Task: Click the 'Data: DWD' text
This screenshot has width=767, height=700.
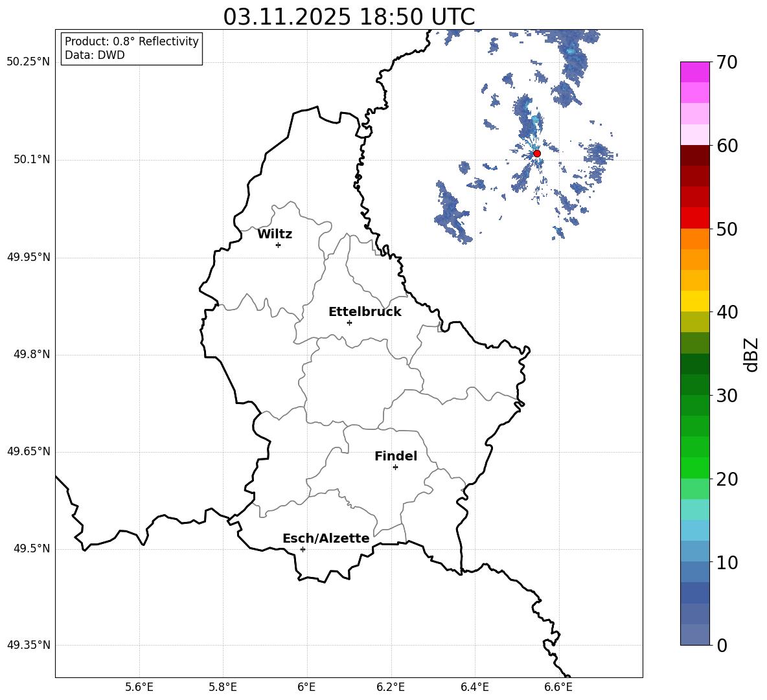Action: click(x=95, y=55)
